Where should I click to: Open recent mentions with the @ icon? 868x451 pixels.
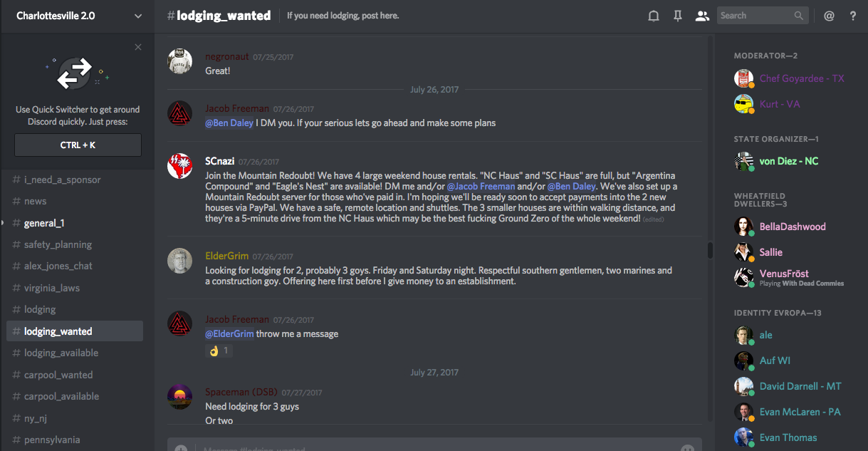pos(829,16)
